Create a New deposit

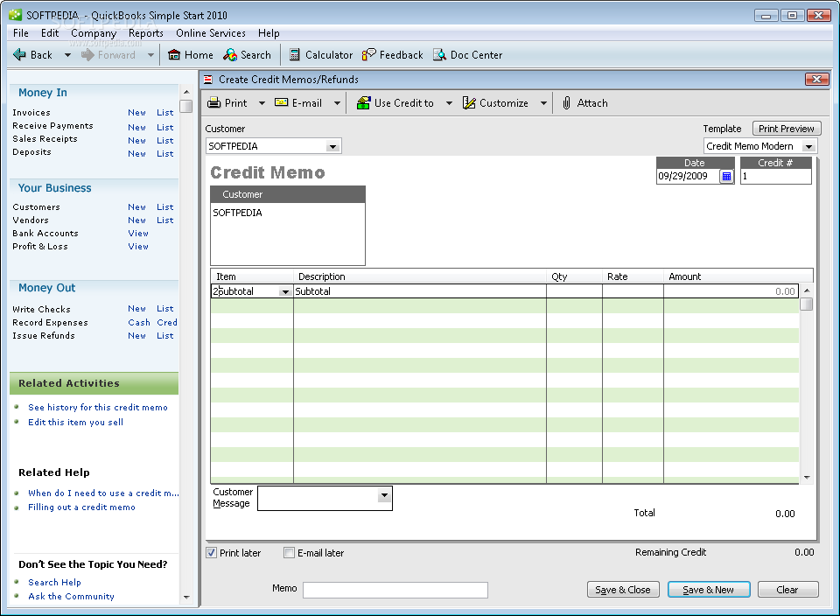coord(136,154)
